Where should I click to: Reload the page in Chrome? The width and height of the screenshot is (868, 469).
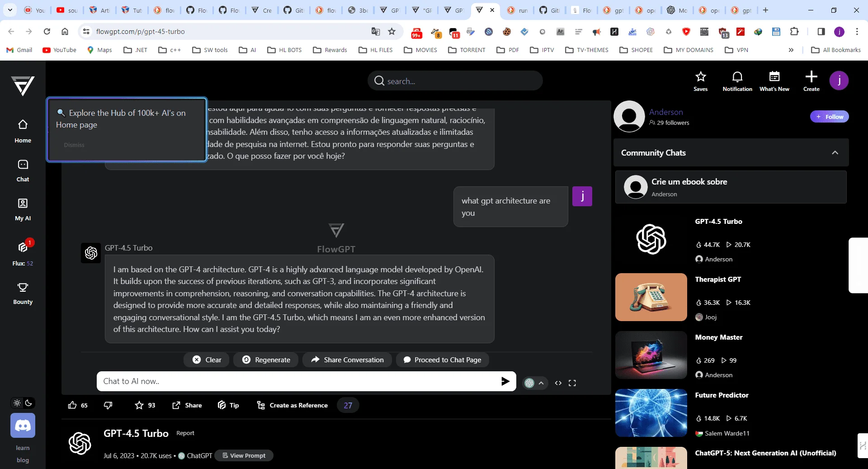[x=47, y=31]
